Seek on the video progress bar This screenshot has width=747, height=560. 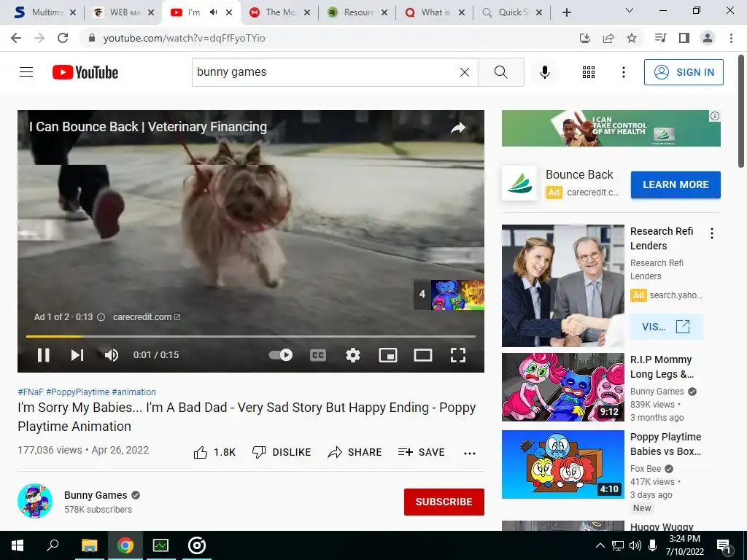(x=251, y=336)
